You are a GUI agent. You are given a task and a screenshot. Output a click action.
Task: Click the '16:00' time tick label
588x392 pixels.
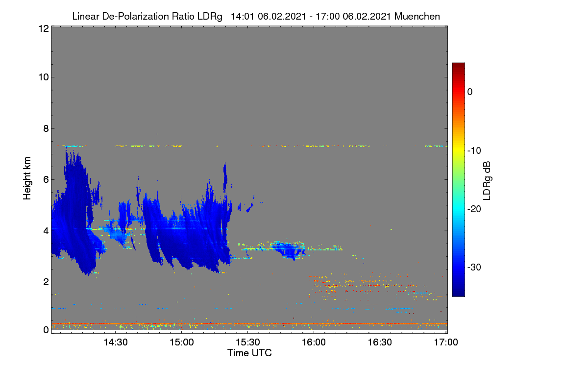point(314,343)
